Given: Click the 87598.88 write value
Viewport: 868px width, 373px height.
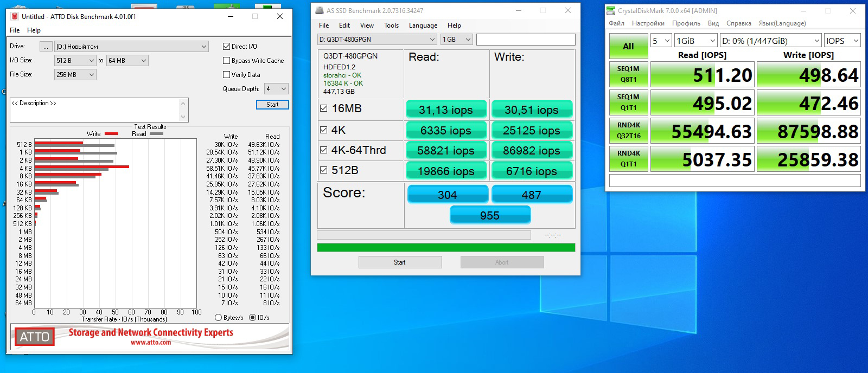Looking at the screenshot, I should point(808,131).
